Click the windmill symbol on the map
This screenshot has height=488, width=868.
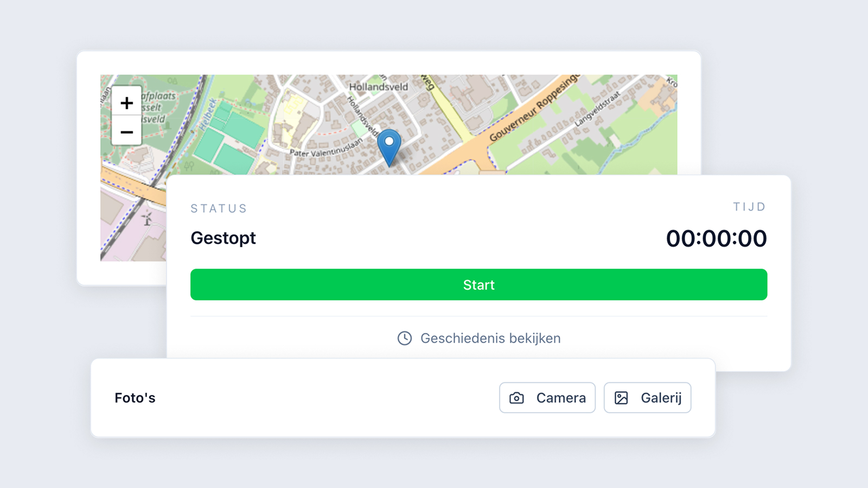(x=147, y=219)
